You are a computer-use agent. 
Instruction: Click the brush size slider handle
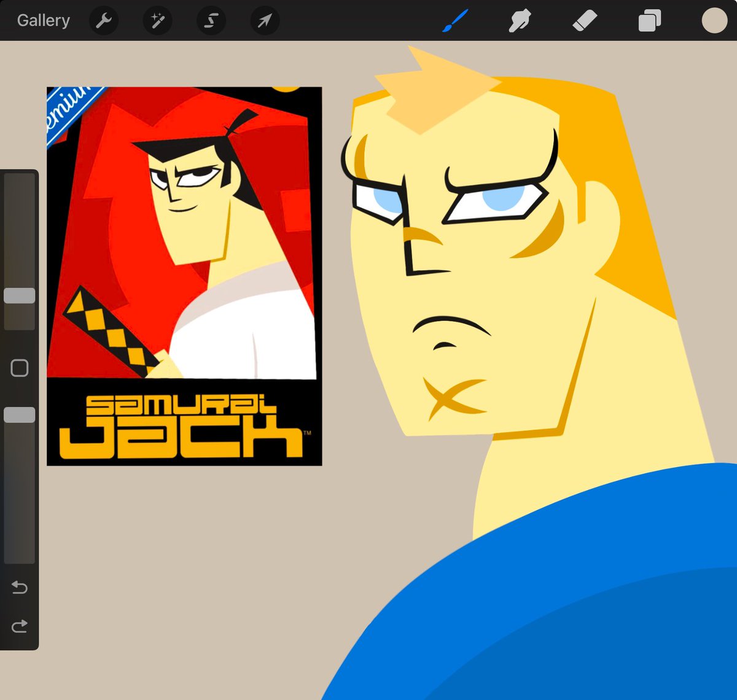tap(20, 295)
